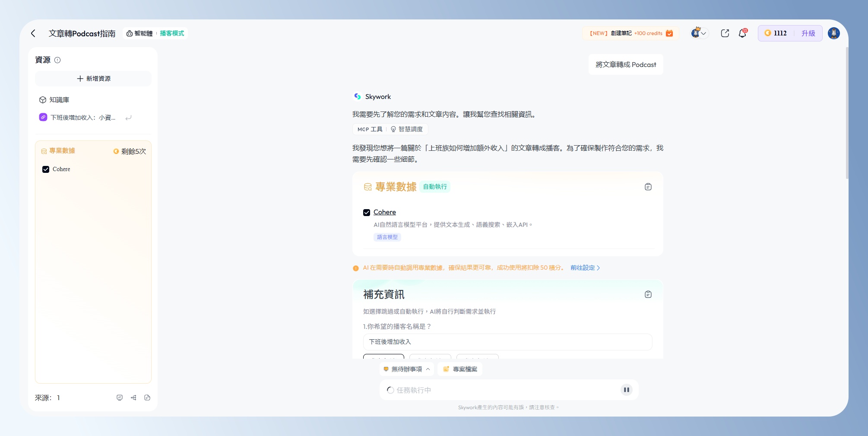868x436 pixels.
Task: Pause the running task
Action: [627, 390]
